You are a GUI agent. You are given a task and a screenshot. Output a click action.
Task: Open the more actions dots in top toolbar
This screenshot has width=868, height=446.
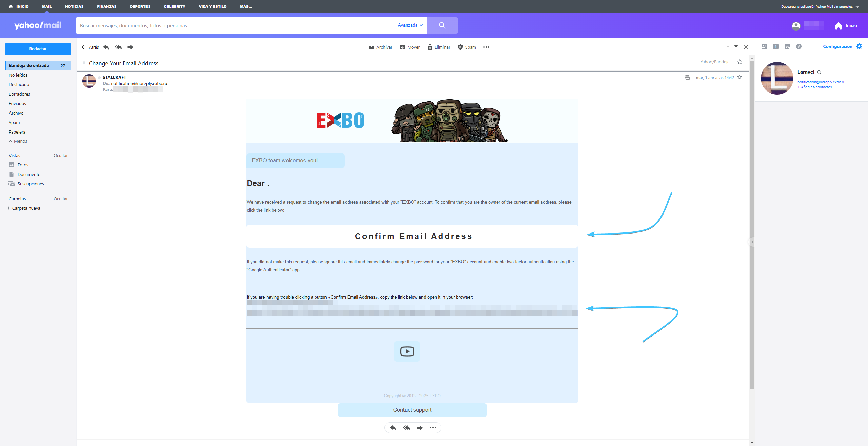tap(486, 47)
